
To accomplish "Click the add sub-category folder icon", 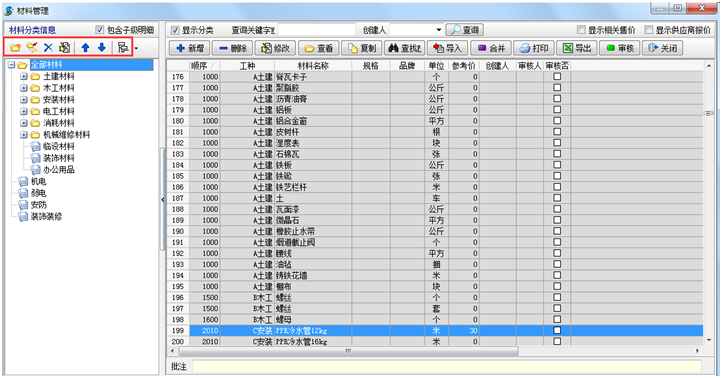I will coord(32,47).
